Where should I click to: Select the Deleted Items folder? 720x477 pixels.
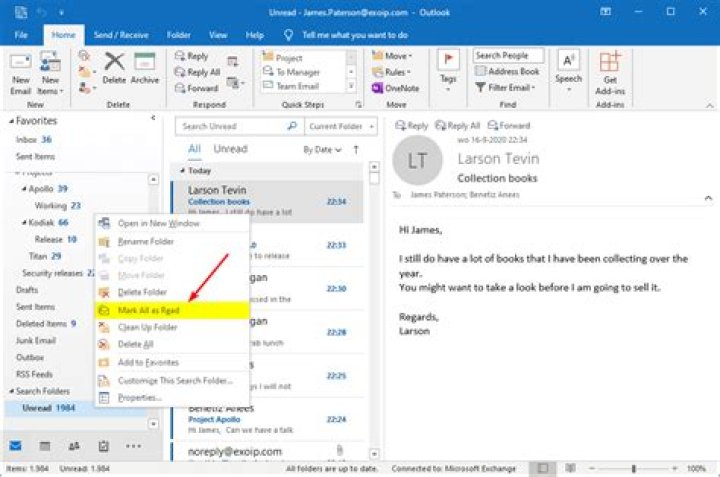pos(45,324)
